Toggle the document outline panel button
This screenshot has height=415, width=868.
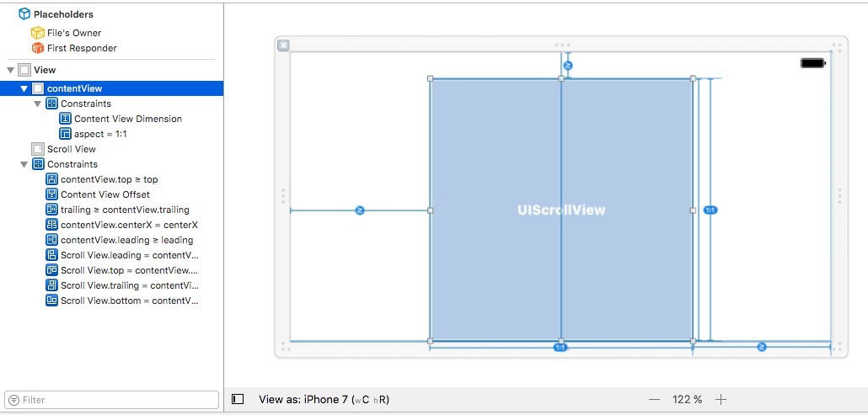[238, 399]
